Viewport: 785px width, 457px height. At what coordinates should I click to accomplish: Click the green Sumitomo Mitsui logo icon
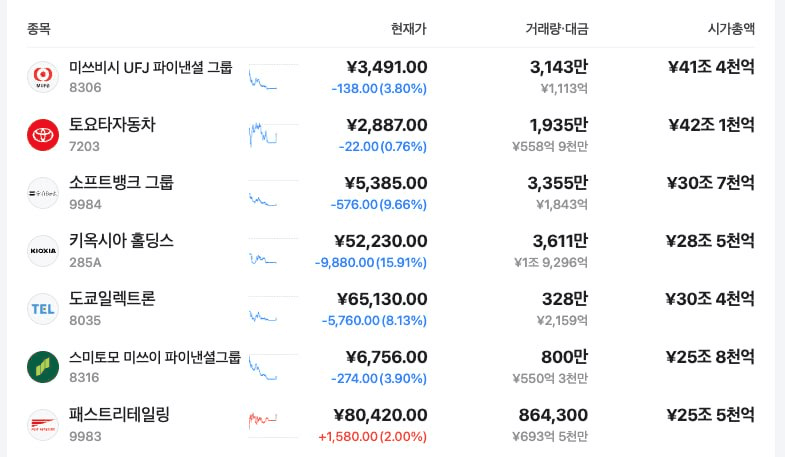(43, 367)
